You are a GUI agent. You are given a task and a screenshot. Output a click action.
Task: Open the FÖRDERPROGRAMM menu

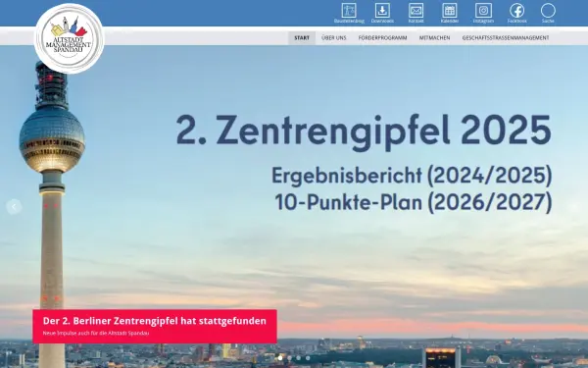tap(382, 38)
